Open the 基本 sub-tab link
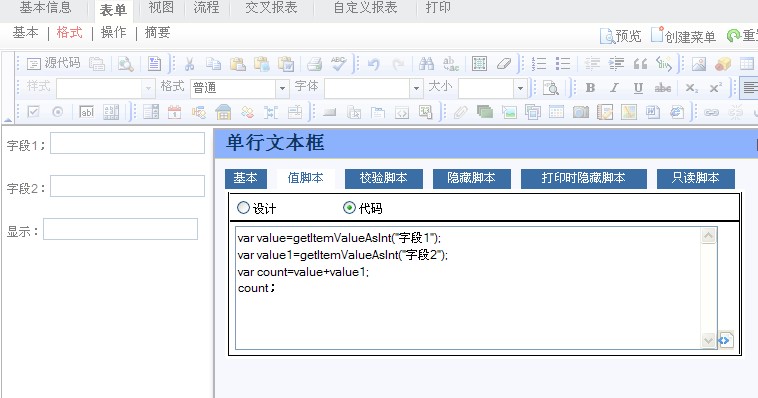 [25, 33]
